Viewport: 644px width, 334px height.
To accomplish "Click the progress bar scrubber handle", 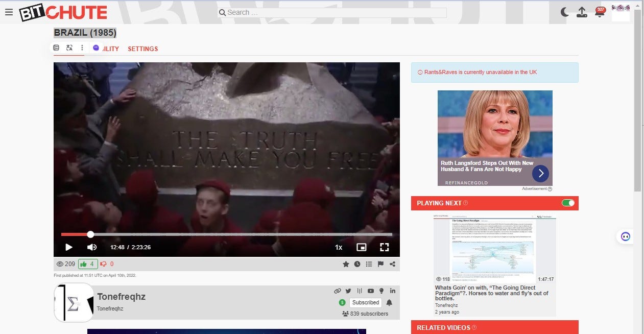I will point(90,234).
